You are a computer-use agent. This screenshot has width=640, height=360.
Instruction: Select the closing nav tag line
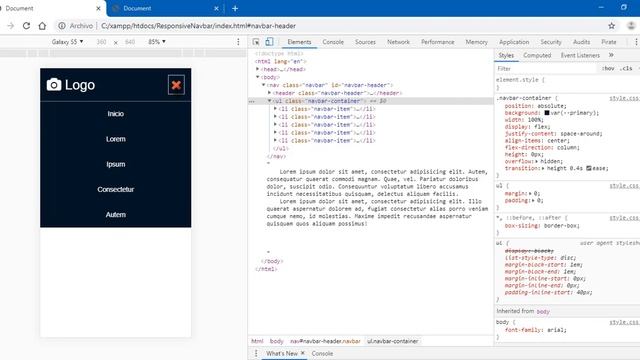[x=276, y=156]
